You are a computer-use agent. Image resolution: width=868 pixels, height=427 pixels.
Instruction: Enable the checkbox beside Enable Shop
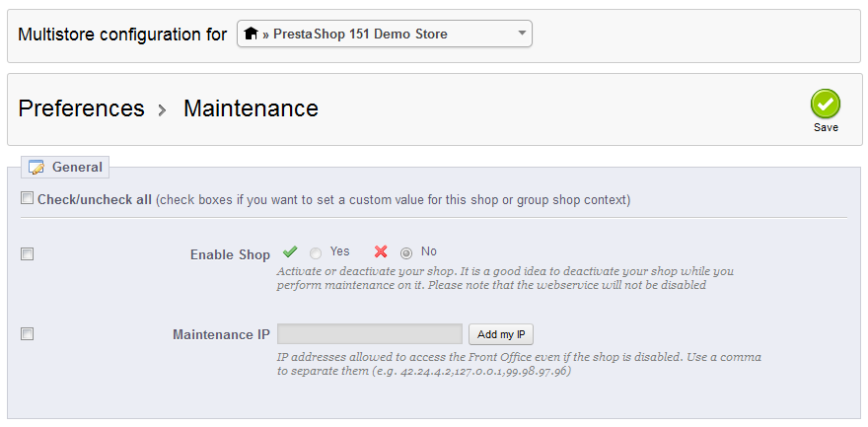click(28, 254)
